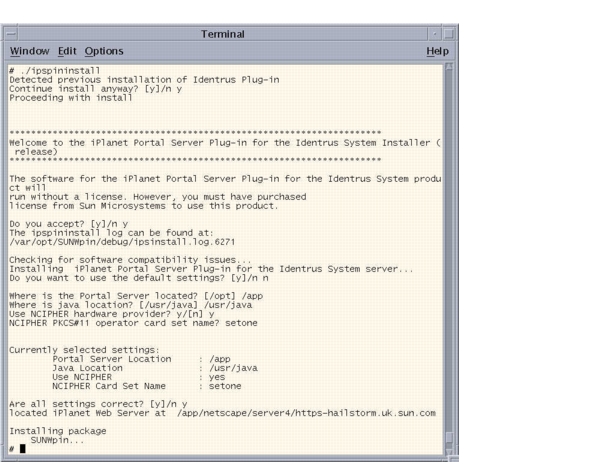Open the Edit menu

[67, 51]
